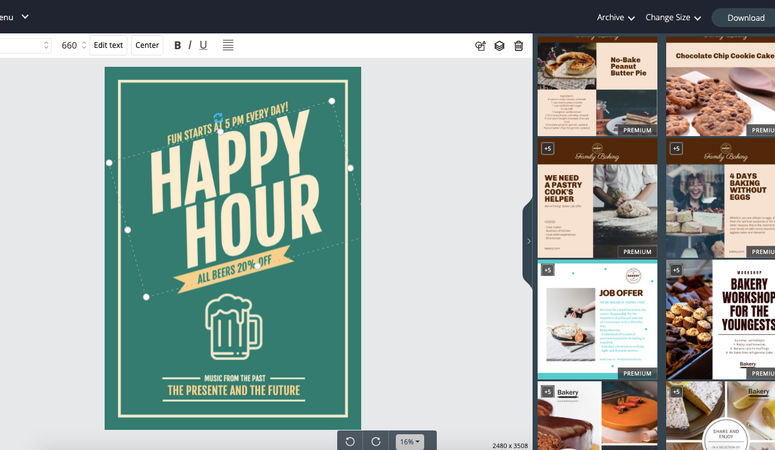
Task: Open the Center alignment option
Action: (147, 45)
